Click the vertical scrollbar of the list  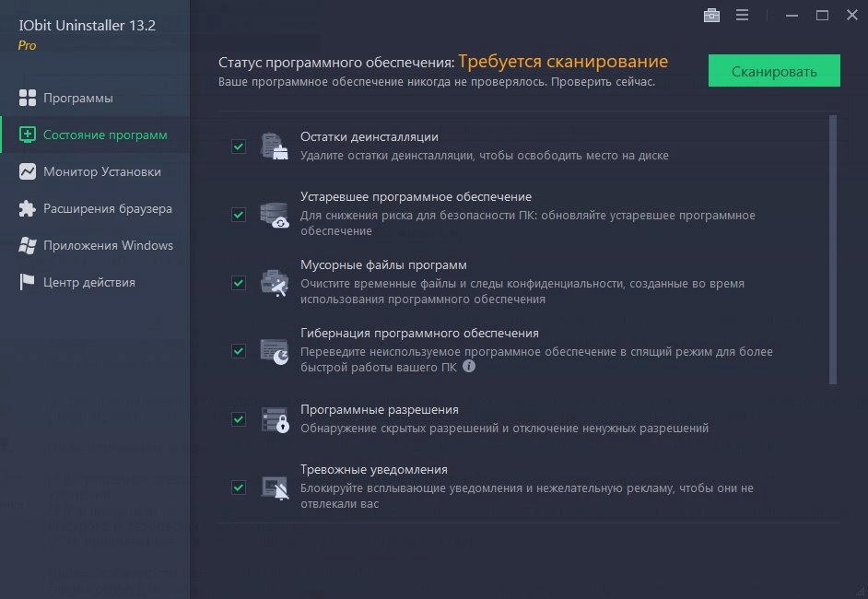coord(833,249)
